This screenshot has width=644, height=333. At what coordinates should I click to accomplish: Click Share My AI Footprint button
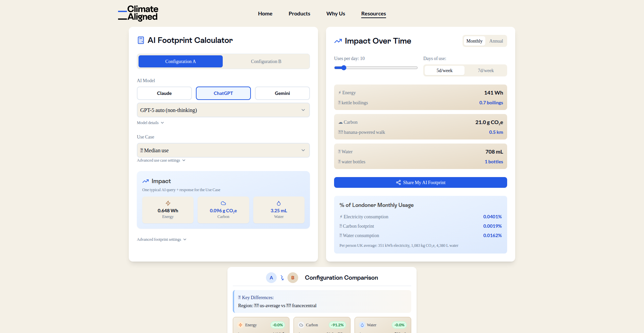point(421,182)
